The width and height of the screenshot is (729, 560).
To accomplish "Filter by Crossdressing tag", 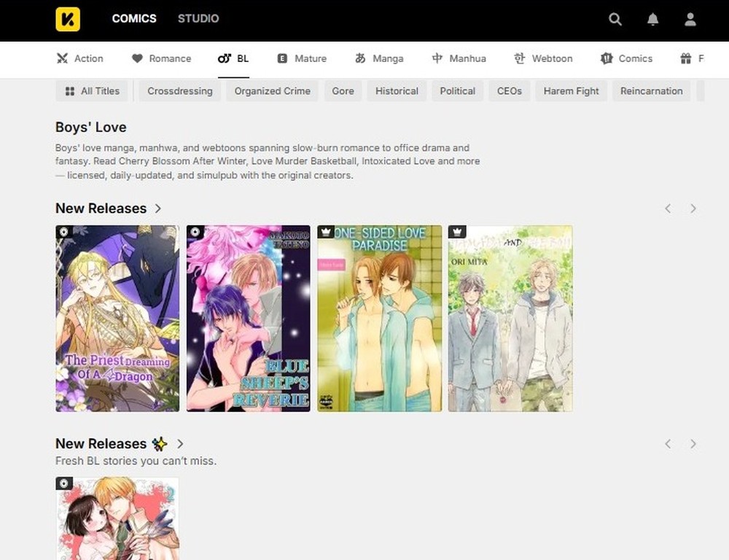I will tap(180, 91).
